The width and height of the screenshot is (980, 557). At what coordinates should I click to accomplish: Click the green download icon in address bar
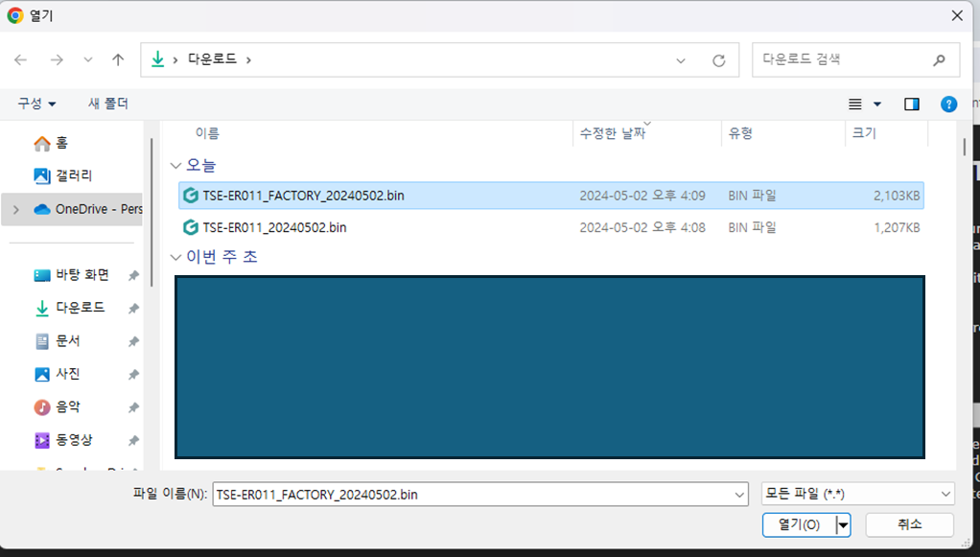click(x=157, y=59)
